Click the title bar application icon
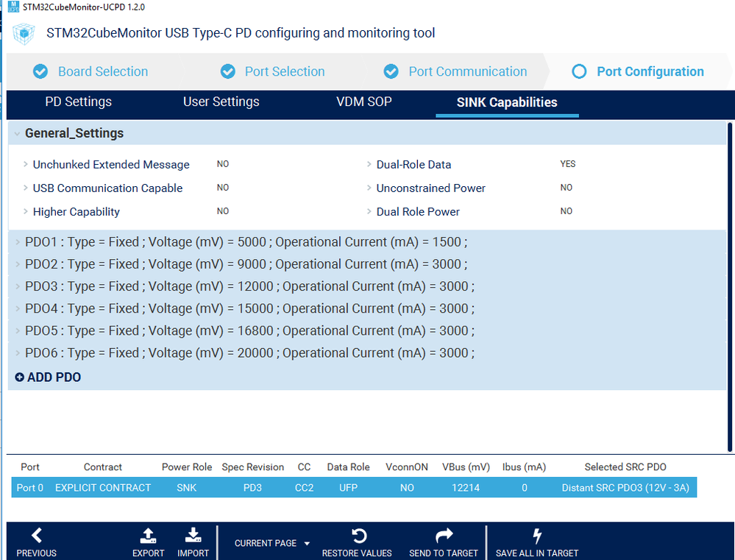This screenshot has height=560, width=735. 13,7
